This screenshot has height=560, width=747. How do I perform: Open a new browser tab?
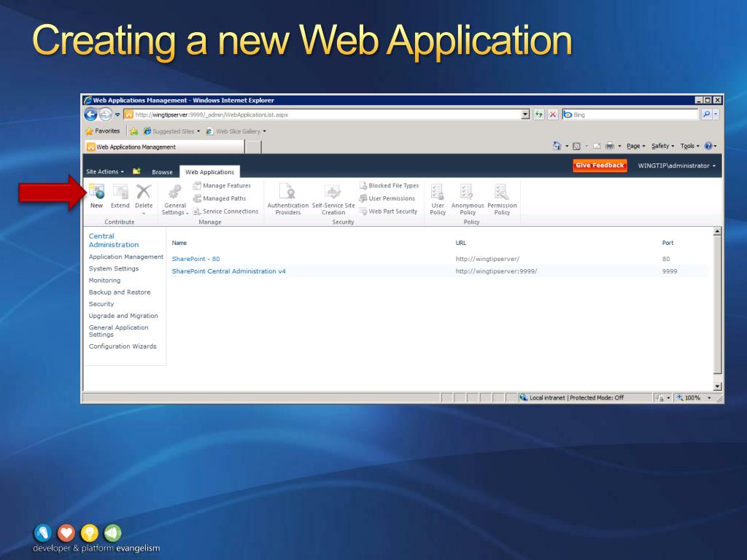pos(253,147)
